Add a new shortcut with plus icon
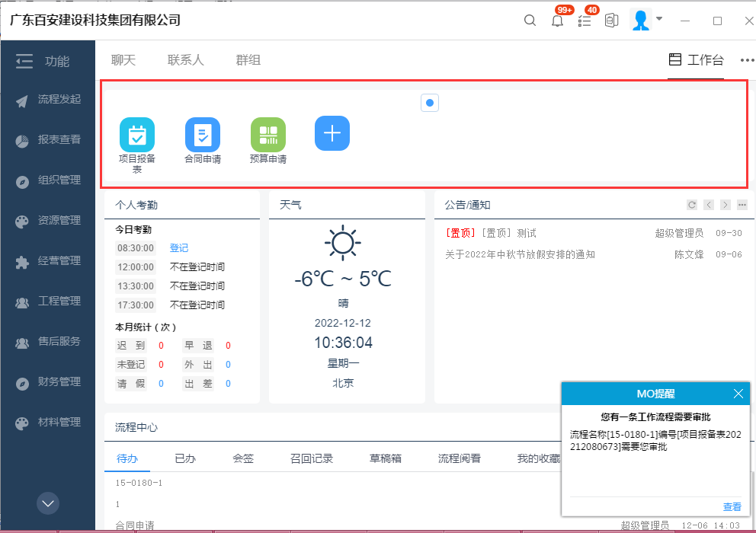 [x=332, y=133]
